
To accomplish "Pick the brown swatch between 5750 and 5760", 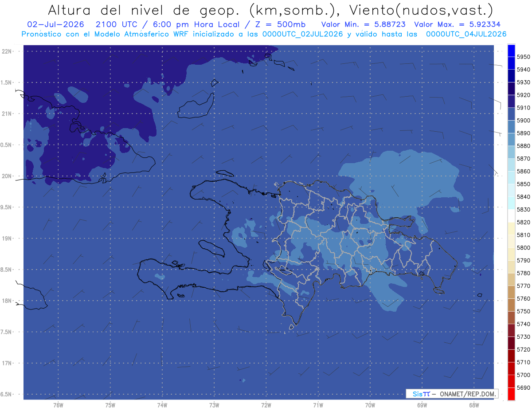I will coord(511,305).
